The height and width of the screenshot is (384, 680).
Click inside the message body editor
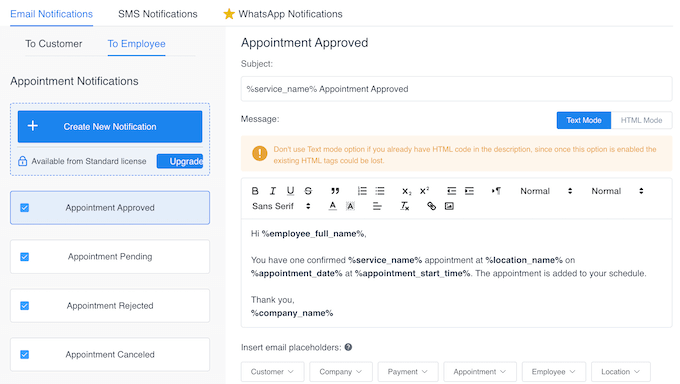456,273
